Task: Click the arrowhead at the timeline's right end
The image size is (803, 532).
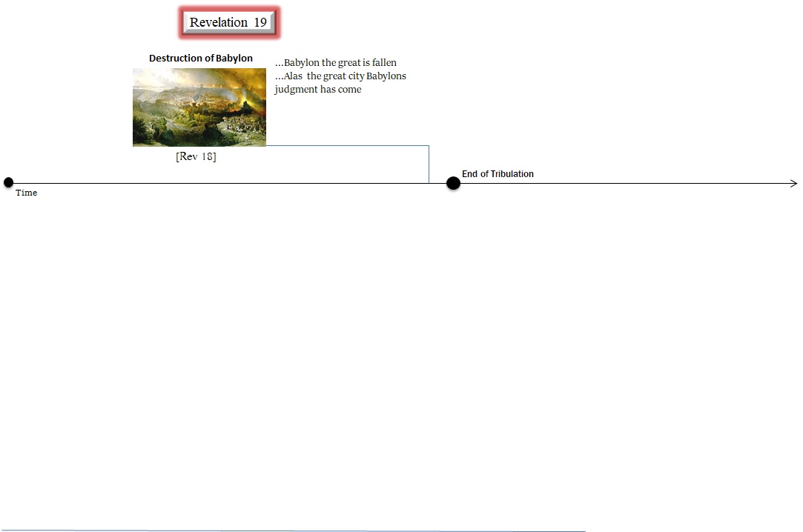Action: [x=794, y=183]
